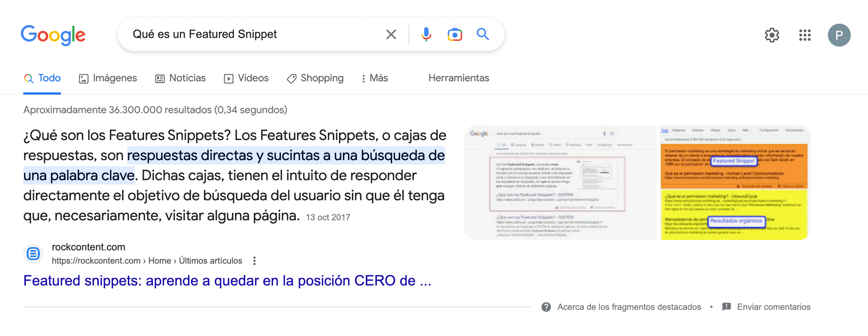Click the magnifying glass search button
The height and width of the screenshot is (336, 868).
tap(483, 34)
